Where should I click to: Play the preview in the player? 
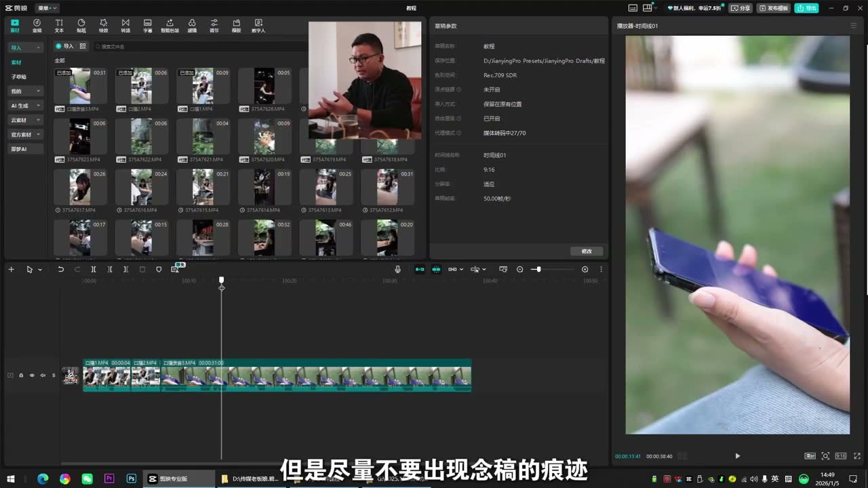point(738,456)
